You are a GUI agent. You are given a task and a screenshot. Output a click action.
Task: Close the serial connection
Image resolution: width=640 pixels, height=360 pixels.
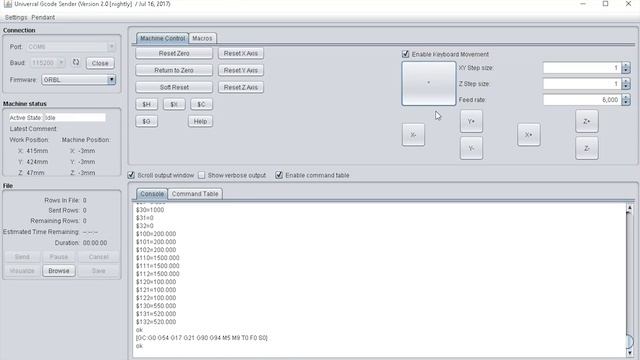[100, 63]
